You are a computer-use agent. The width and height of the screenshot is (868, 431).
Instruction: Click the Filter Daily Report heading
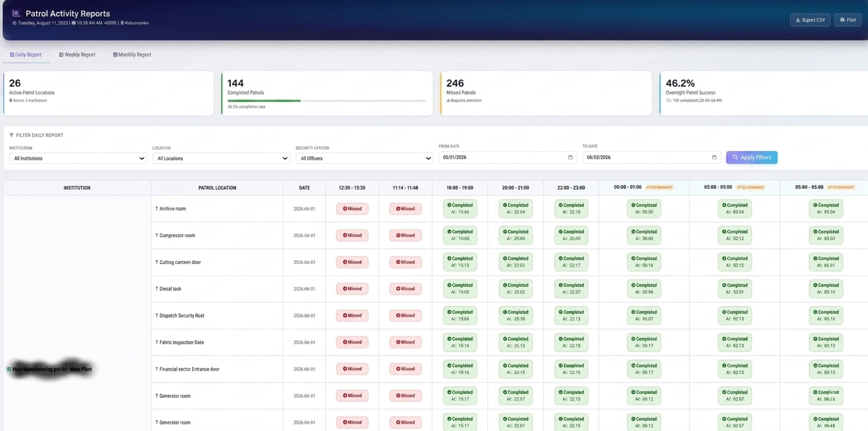(x=40, y=135)
